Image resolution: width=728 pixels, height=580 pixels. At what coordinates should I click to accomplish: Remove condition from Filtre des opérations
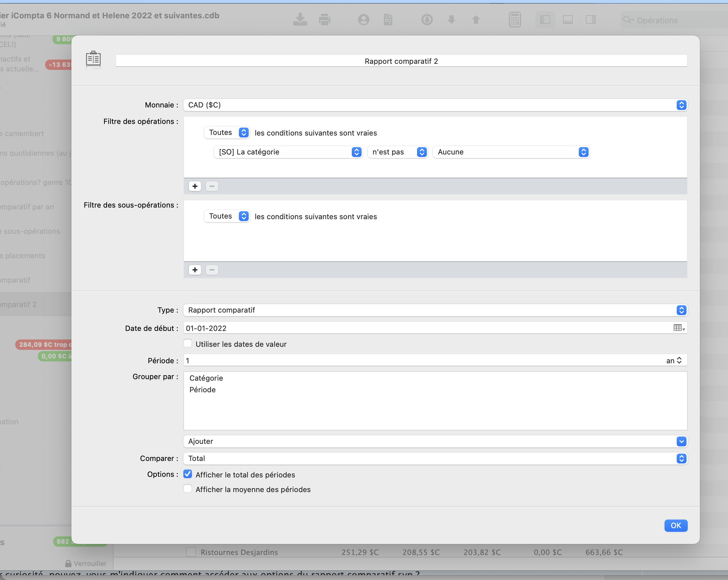coord(212,186)
